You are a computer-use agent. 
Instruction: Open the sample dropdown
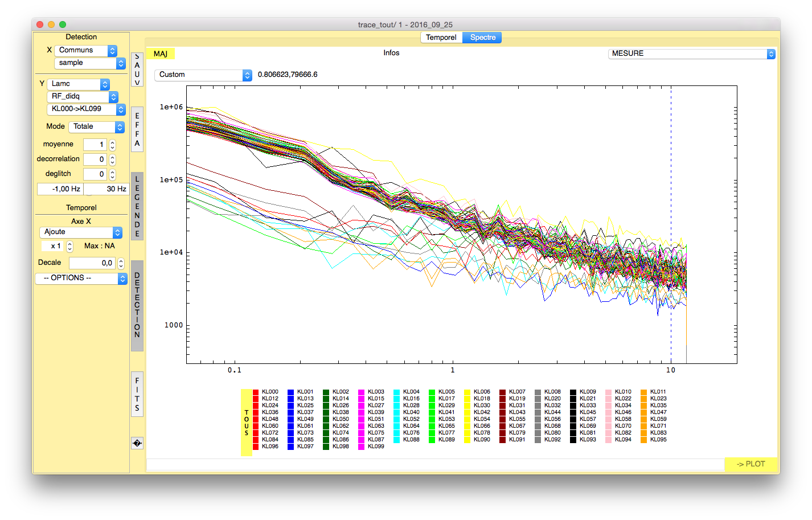tap(90, 63)
